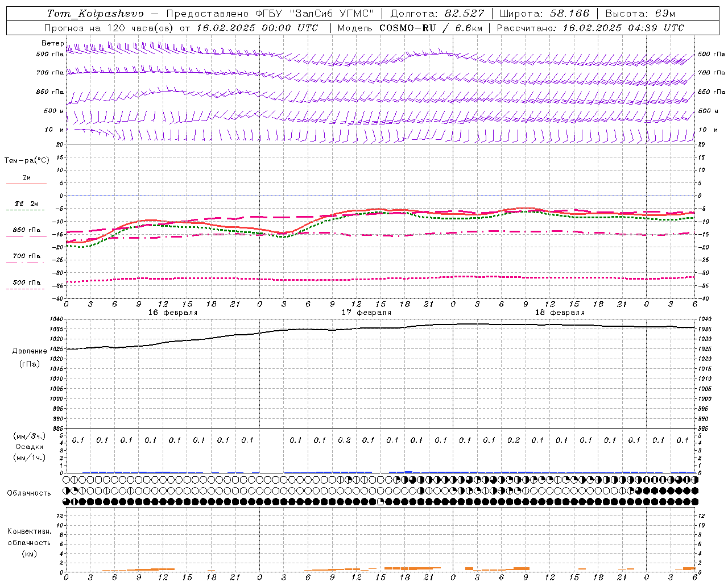This screenshot has width=728, height=582.
Task: Select the elevation value "69м"
Action: click(x=665, y=14)
